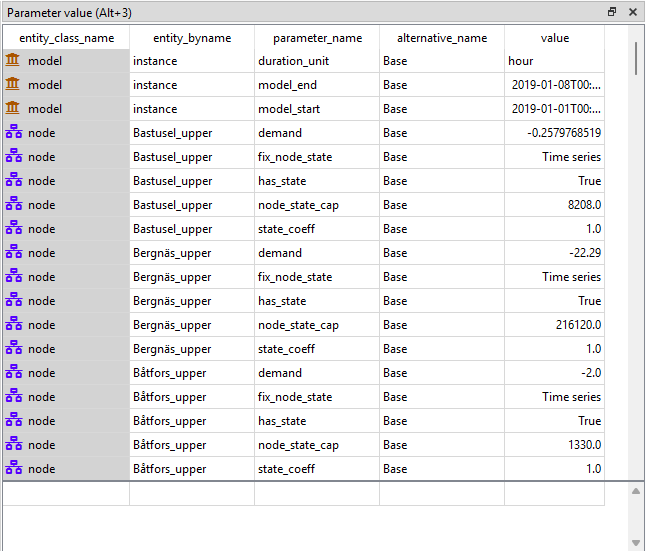Select the '1330.0' node_state_cap value

coord(555,444)
